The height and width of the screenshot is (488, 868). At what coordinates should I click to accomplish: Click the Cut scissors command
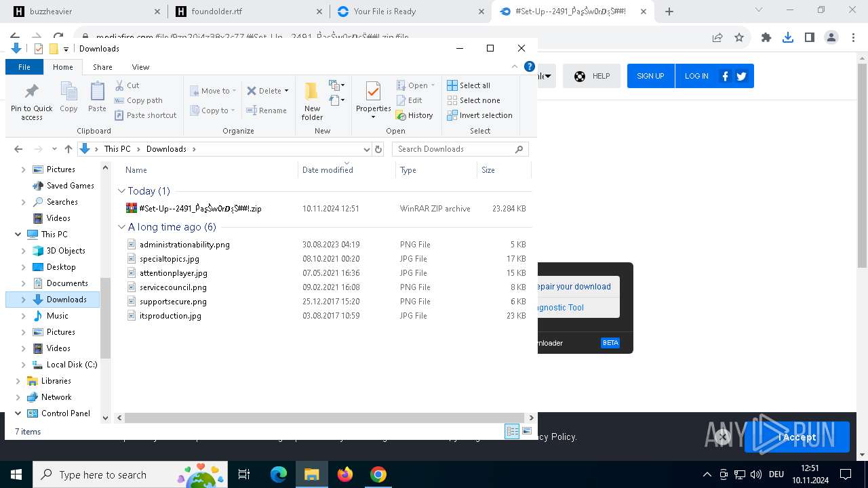point(127,85)
